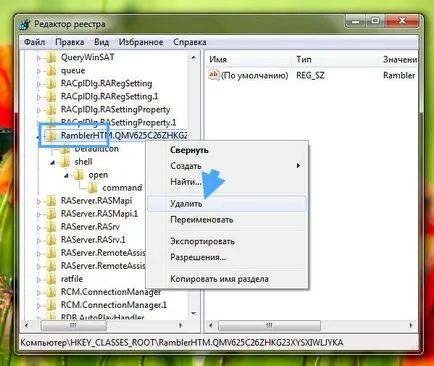Choose Разрешения... in context menu

coord(227,257)
